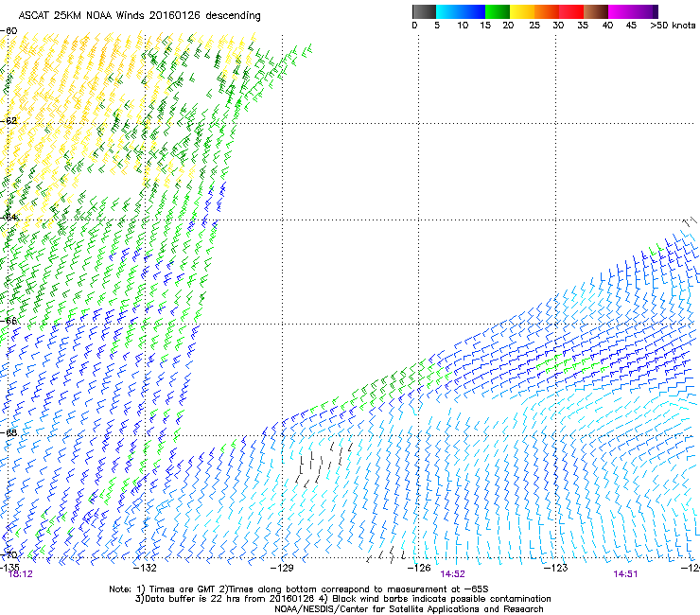Click the '-129' longitude label
This screenshot has width=700, height=615.
click(x=282, y=568)
